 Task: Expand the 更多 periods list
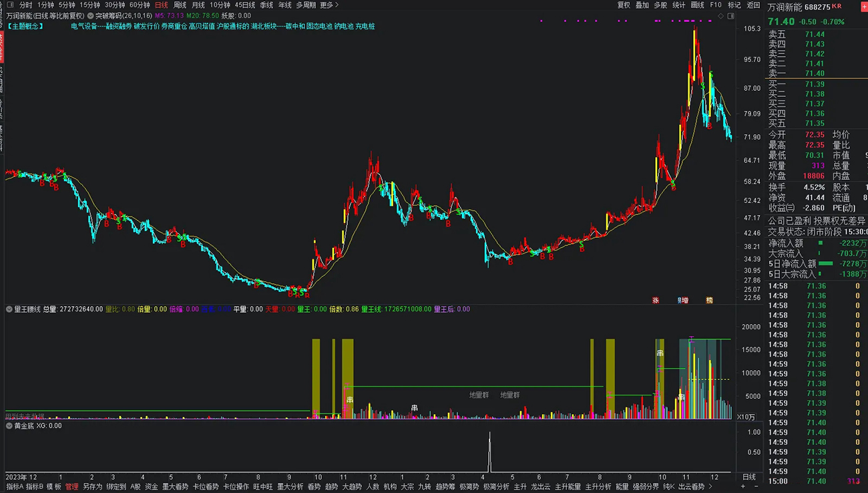329,5
